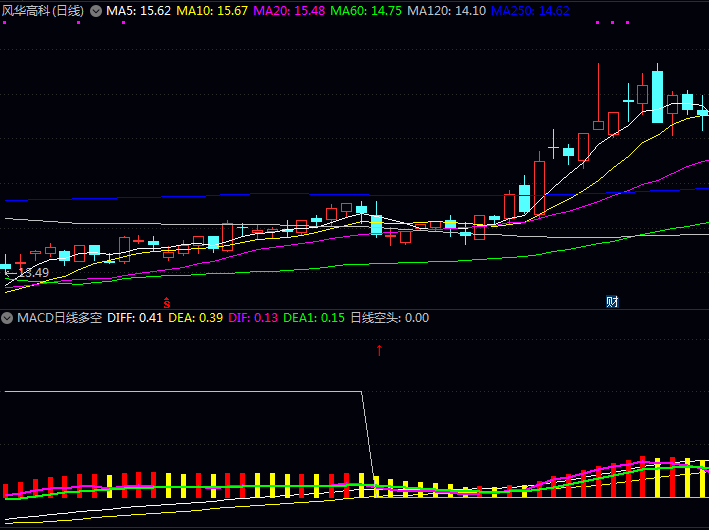
Task: Select the 风华高科 (日线) chart title
Action: tap(43, 10)
